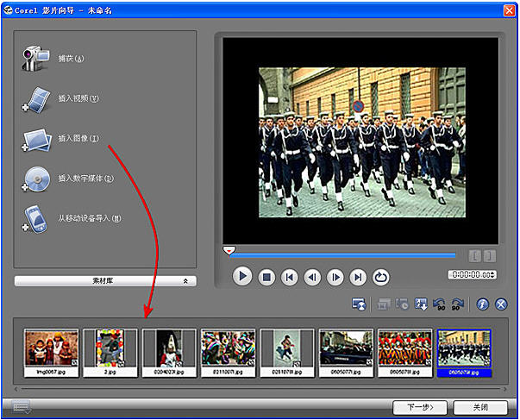Click the Insert Video film icon
The height and width of the screenshot is (420, 520).
pyautogui.click(x=36, y=99)
